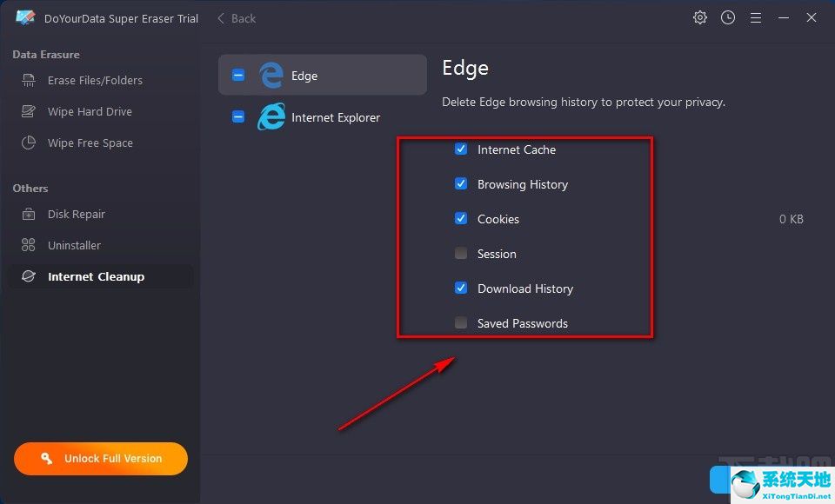The image size is (835, 504).
Task: Select the Internet Explorer row label
Action: 336,117
